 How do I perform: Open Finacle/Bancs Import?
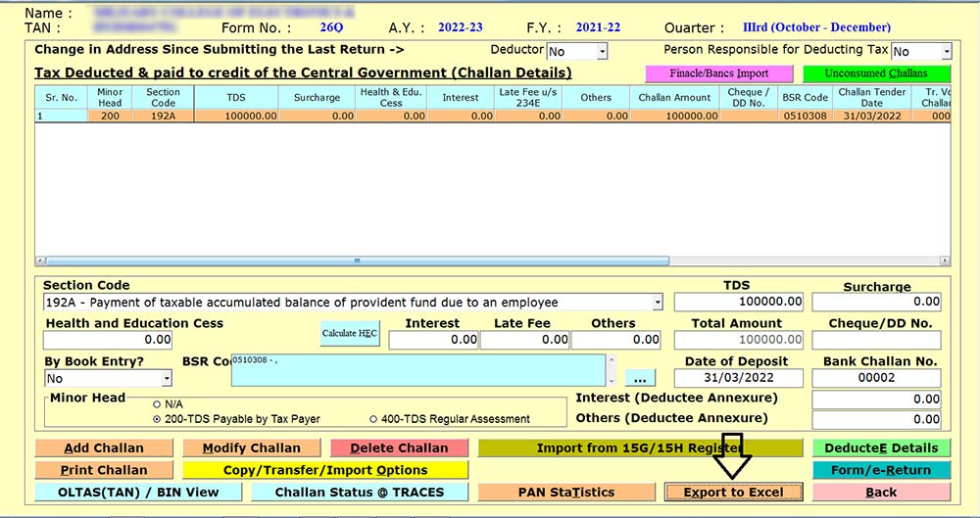click(719, 73)
